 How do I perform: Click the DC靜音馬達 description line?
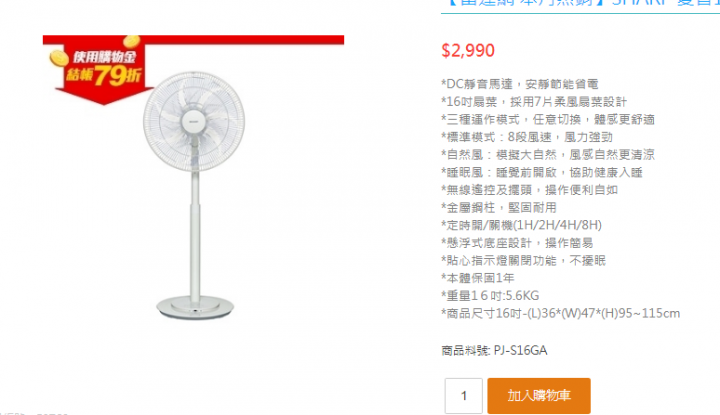[520, 84]
